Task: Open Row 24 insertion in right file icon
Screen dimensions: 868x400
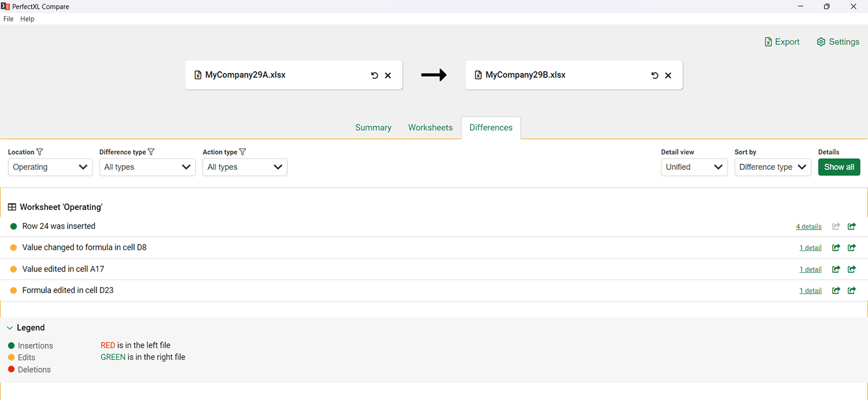Action: tap(852, 226)
